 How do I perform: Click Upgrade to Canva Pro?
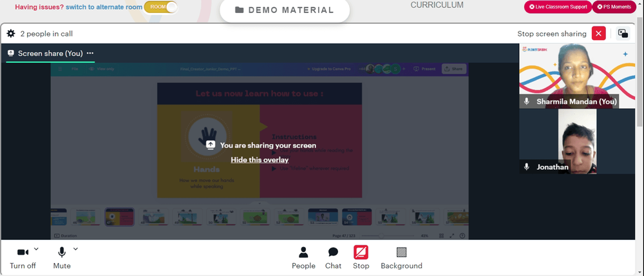click(x=329, y=69)
